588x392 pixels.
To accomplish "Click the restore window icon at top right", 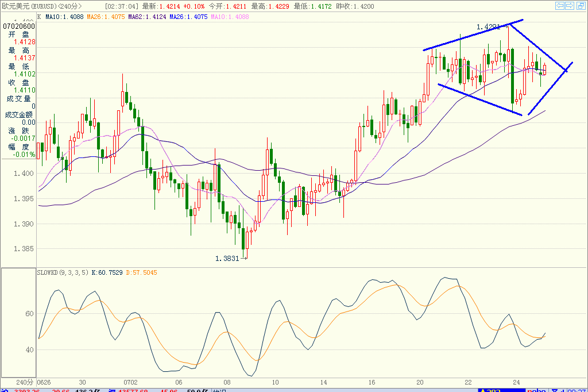I will 581,6.
